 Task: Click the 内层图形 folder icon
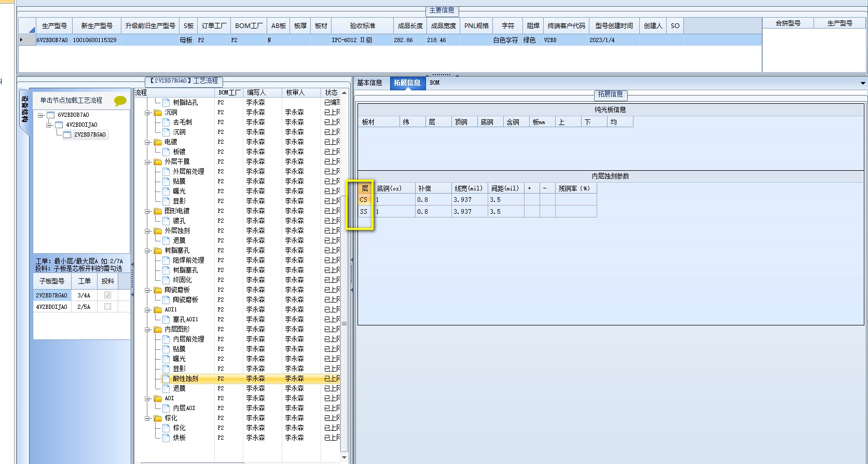(158, 329)
